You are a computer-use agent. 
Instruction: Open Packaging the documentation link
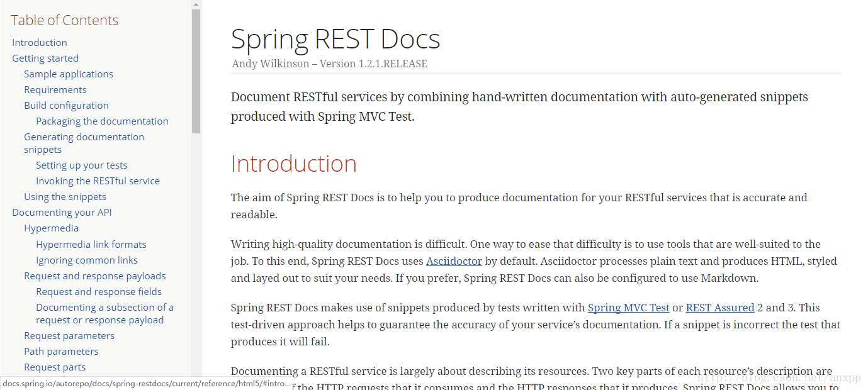point(102,121)
